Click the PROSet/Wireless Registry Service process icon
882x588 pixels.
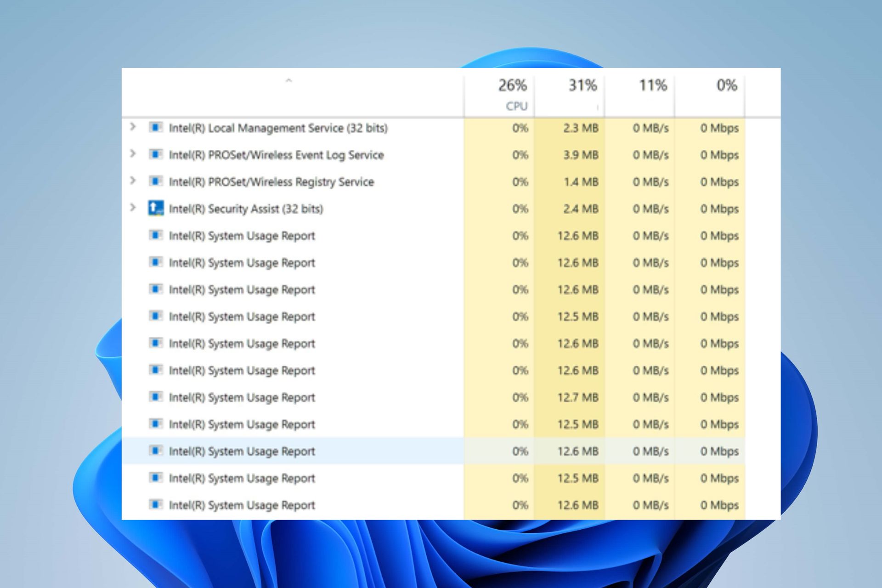click(x=156, y=181)
